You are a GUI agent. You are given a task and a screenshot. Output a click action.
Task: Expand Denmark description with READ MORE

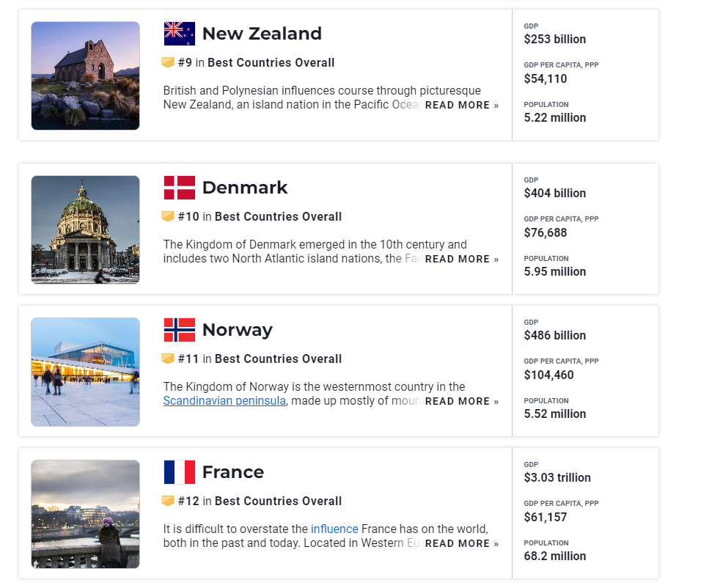pos(462,259)
